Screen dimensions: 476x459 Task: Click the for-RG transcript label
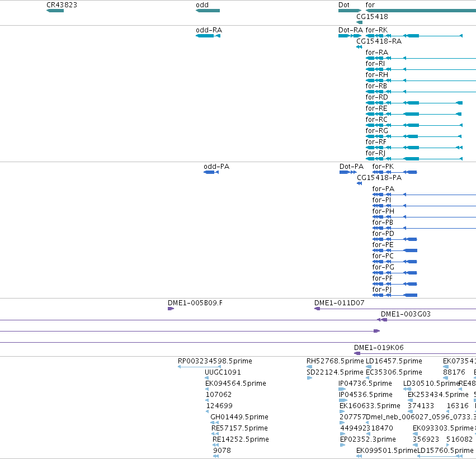point(377,131)
